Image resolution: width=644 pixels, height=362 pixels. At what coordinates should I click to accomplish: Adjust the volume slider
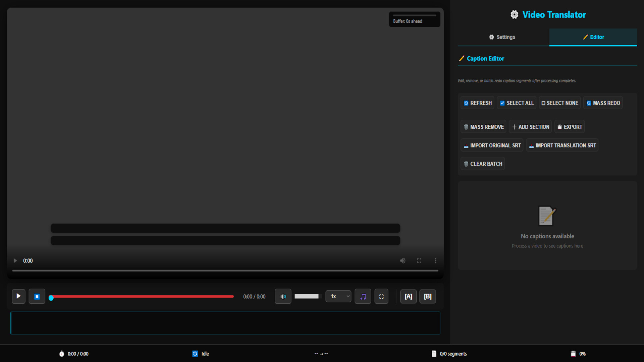[308, 296]
